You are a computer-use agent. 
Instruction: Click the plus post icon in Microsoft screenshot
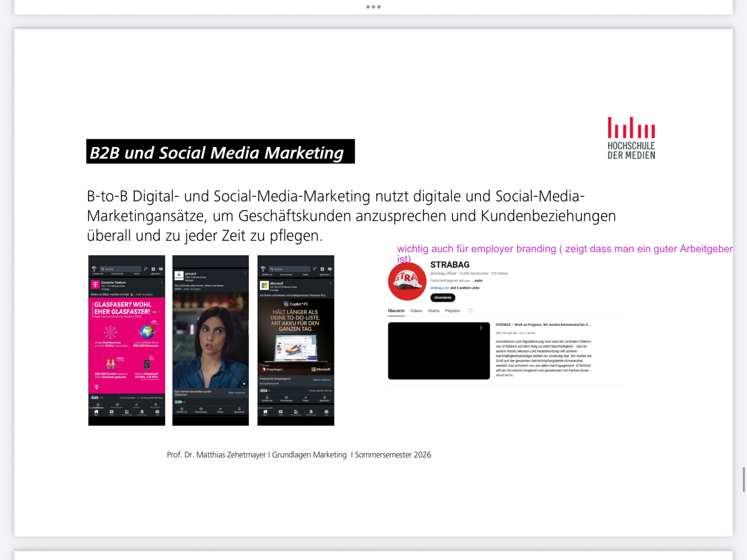point(322,269)
